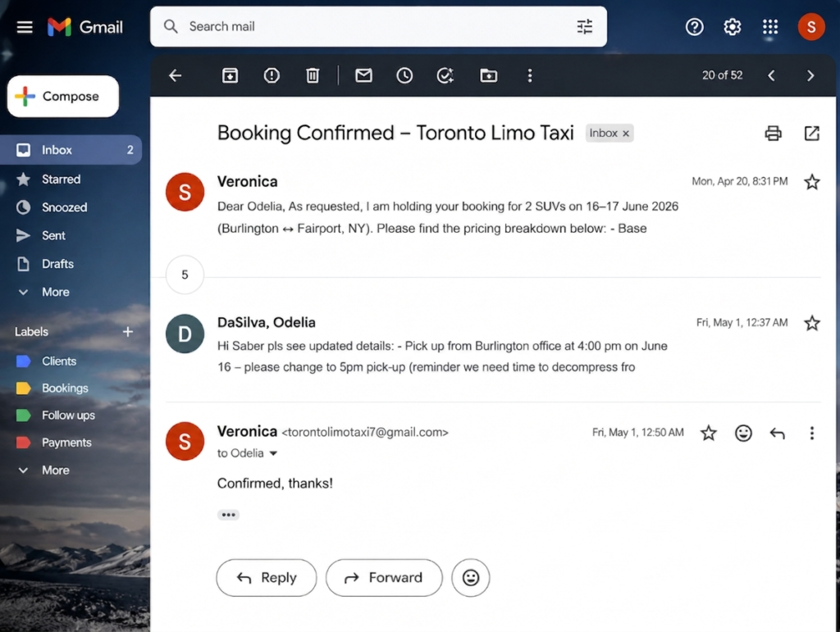This screenshot has width=840, height=632.
Task: Click the Forward button
Action: 384,577
